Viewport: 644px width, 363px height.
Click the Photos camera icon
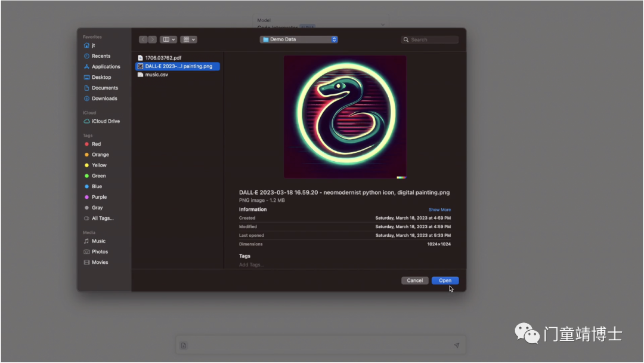coord(86,252)
